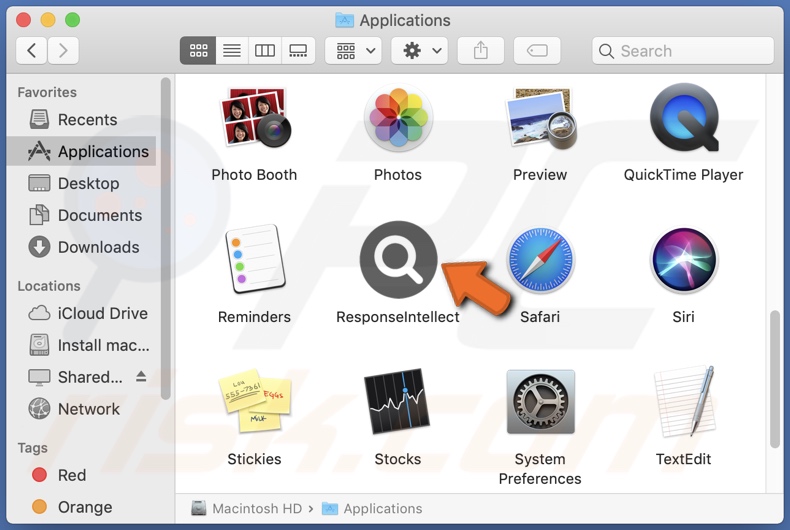Image resolution: width=790 pixels, height=530 pixels.
Task: Select the TextEdit app icon
Action: [684, 401]
